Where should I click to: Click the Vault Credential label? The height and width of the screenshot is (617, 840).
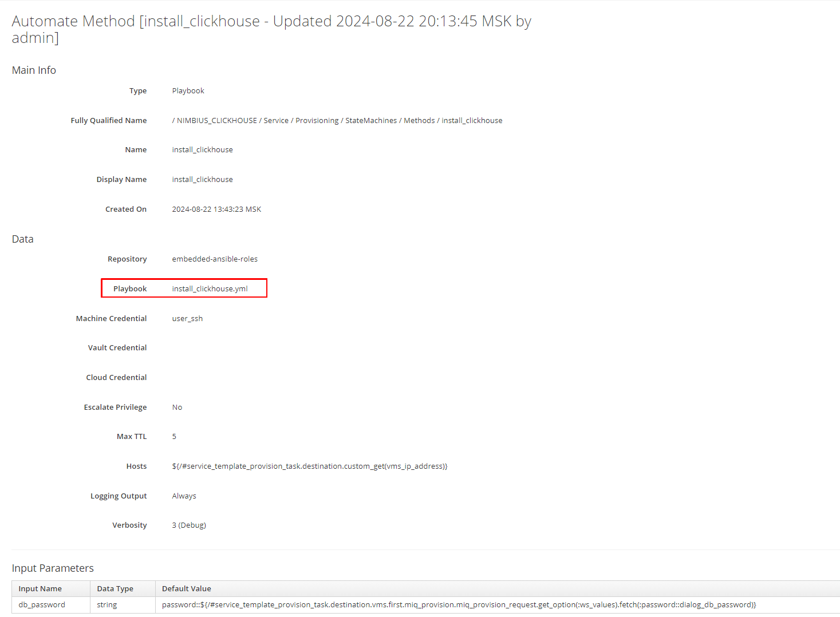117,348
